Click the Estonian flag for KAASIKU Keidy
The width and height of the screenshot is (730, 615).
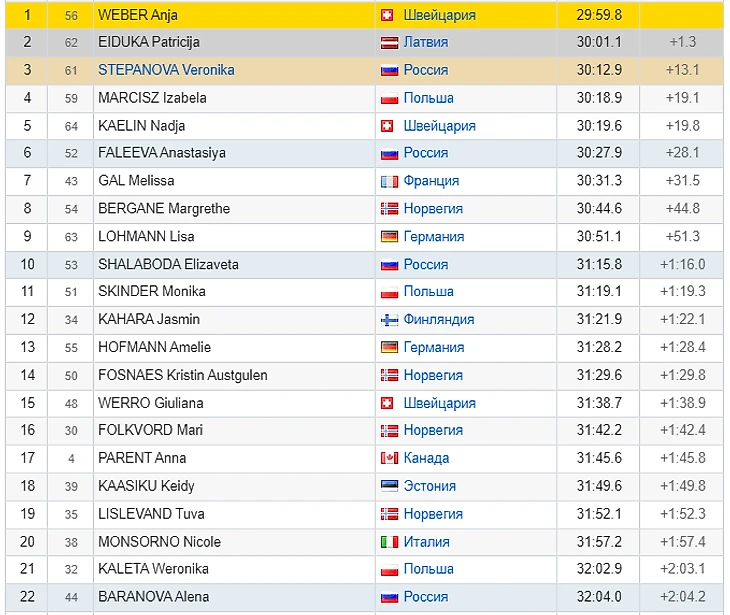tap(390, 486)
